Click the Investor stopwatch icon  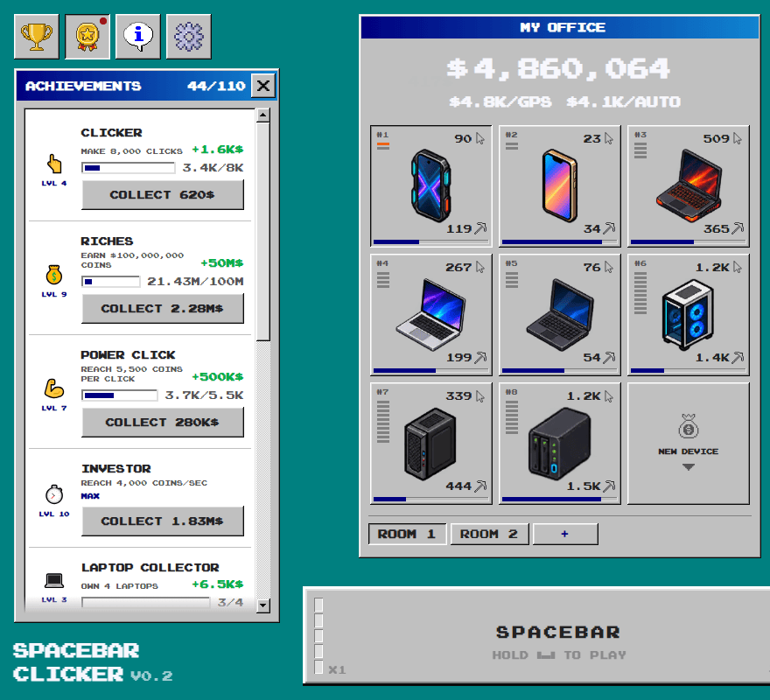(x=54, y=494)
